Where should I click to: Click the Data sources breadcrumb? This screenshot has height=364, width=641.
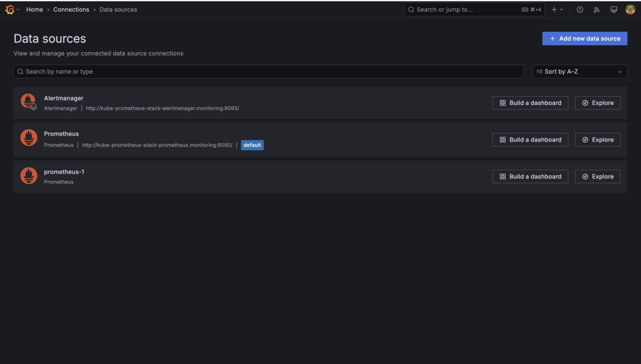click(x=118, y=10)
